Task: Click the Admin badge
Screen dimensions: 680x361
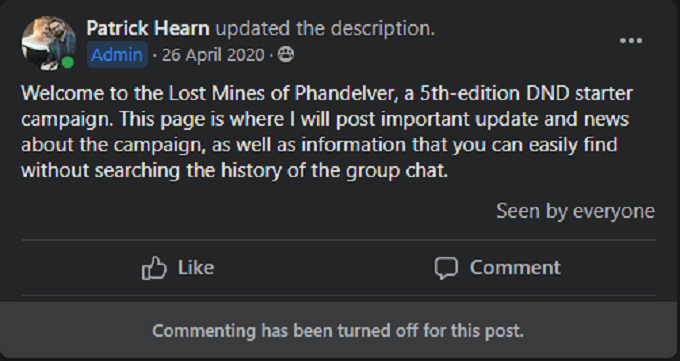Action: pyautogui.click(x=117, y=55)
